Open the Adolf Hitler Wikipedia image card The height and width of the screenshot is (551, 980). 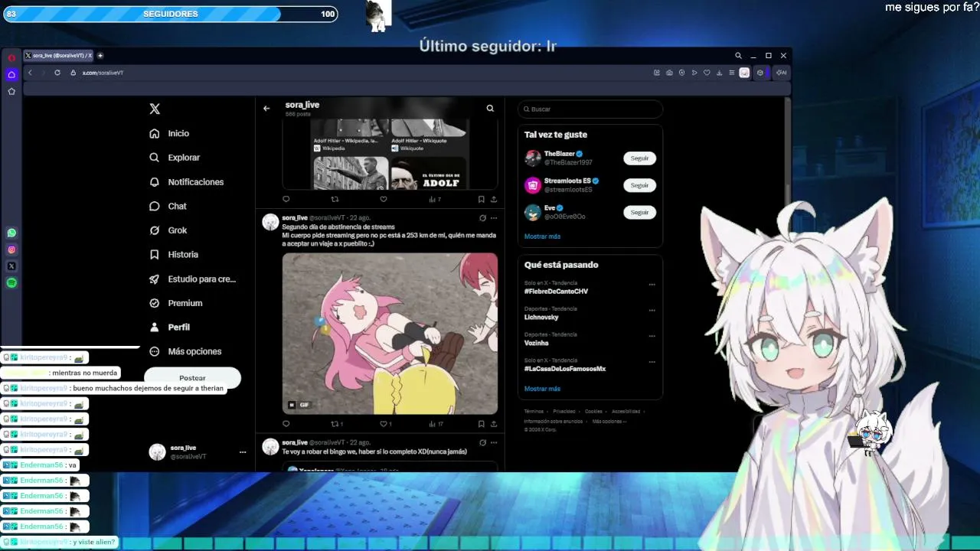[350, 136]
